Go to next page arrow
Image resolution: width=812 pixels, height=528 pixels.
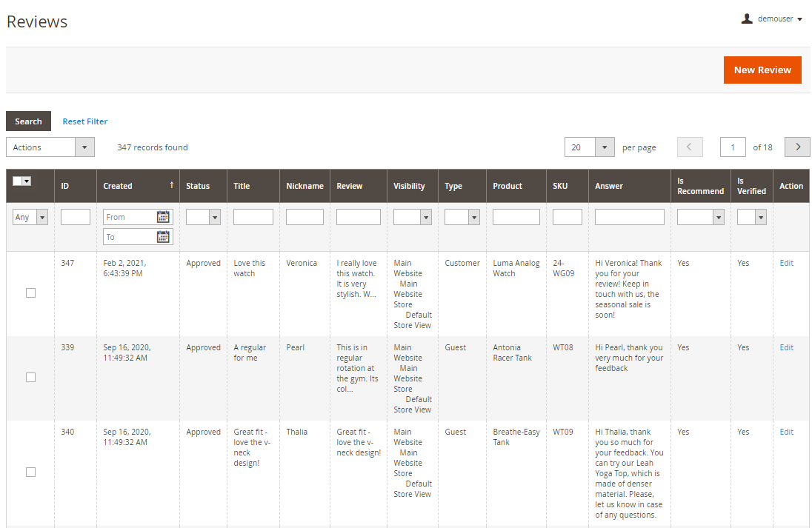tap(797, 147)
